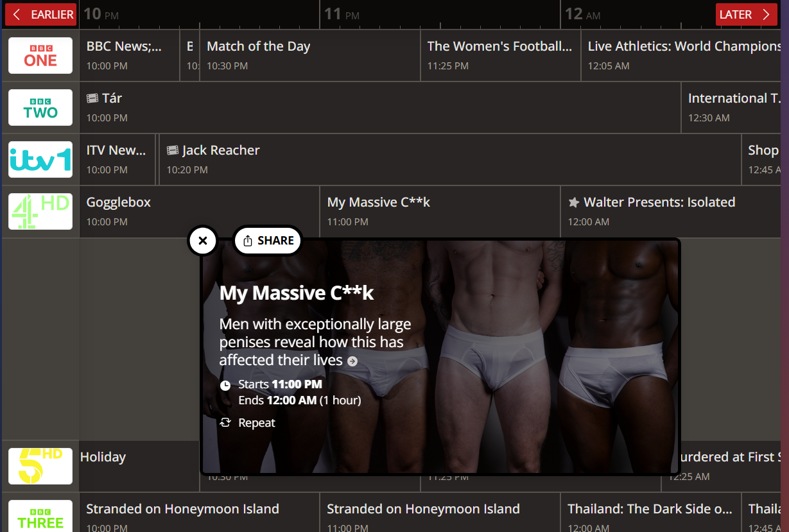This screenshot has width=789, height=532.
Task: Select Stranded on Honeymoon Island at 10:00 PM
Action: [199, 512]
